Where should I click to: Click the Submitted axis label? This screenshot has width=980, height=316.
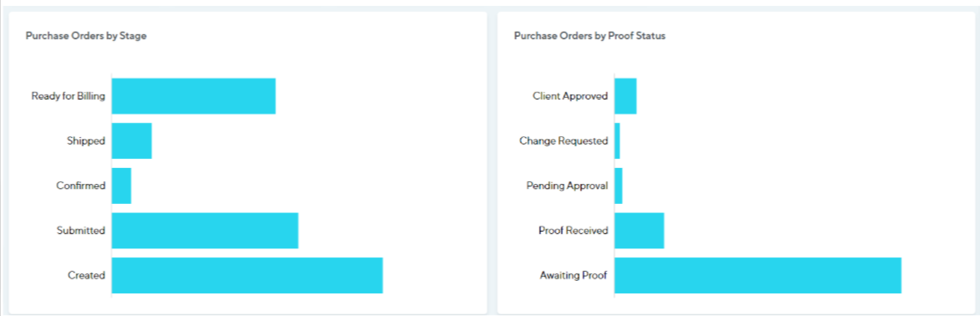(x=81, y=230)
